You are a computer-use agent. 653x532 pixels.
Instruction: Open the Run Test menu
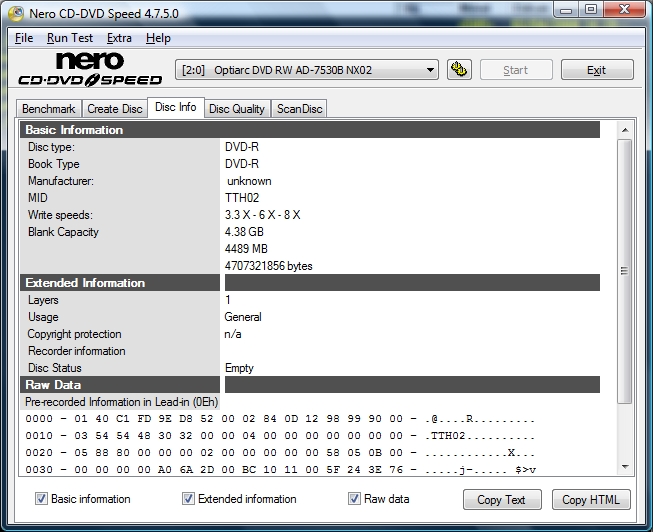[70, 38]
